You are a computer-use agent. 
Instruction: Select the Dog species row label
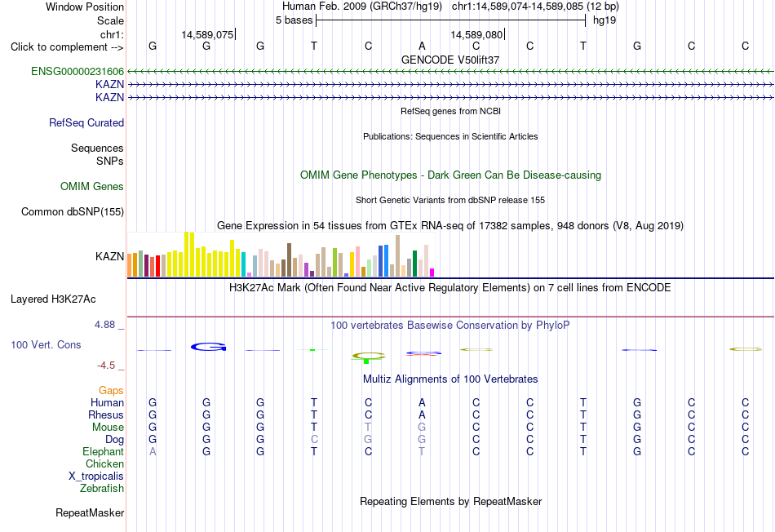115,440
